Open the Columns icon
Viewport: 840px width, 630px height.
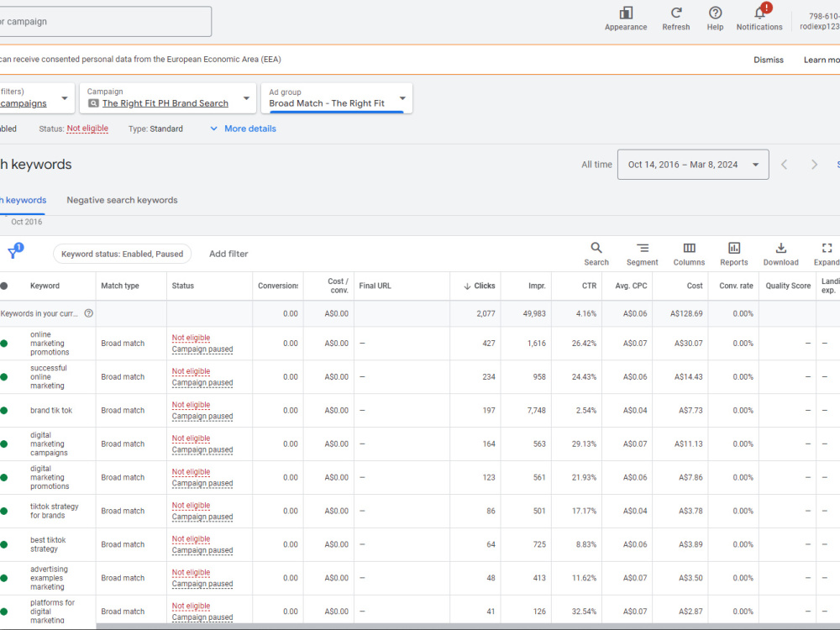pos(689,248)
